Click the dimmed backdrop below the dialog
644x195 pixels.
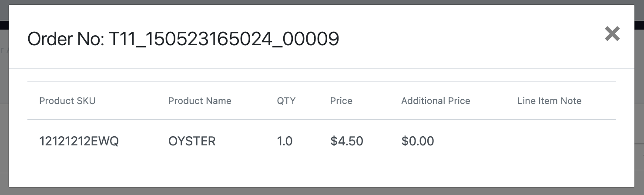click(x=322, y=192)
